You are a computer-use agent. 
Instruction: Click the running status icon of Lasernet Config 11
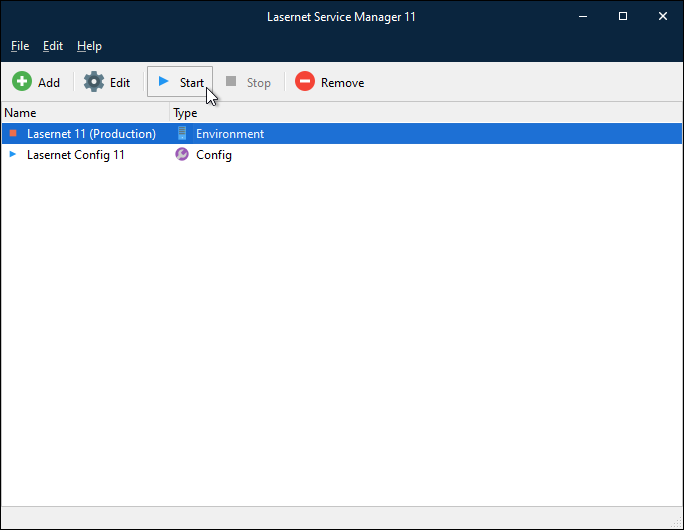point(13,154)
